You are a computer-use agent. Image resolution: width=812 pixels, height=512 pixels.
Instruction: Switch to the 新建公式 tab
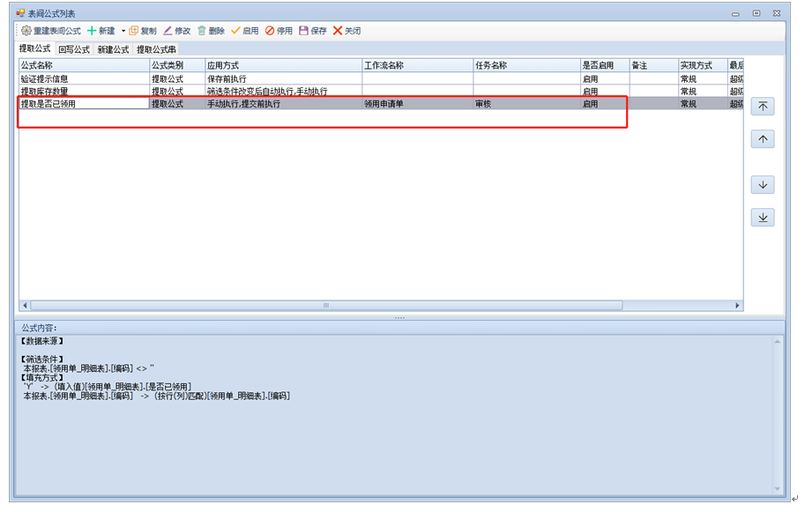pyautogui.click(x=113, y=49)
